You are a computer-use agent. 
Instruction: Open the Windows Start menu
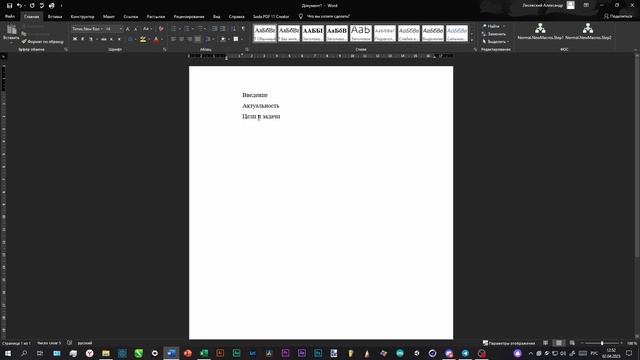pyautogui.click(x=8, y=353)
